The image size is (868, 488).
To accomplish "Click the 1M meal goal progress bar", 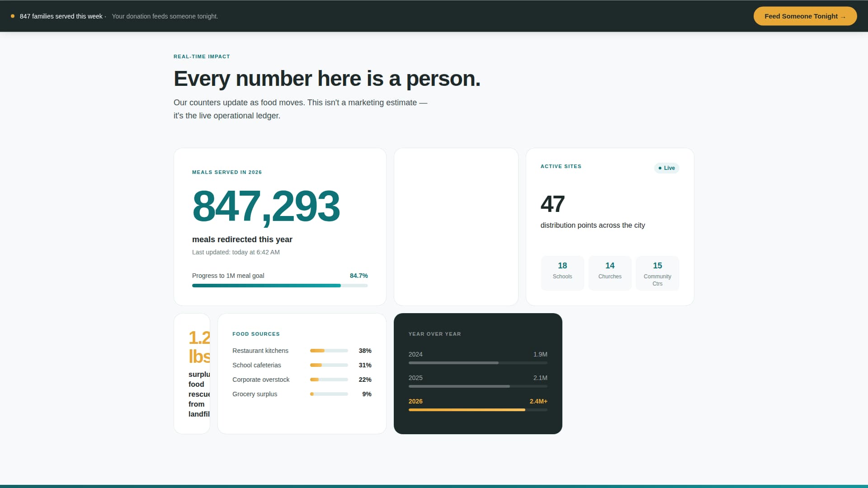I will pyautogui.click(x=280, y=286).
